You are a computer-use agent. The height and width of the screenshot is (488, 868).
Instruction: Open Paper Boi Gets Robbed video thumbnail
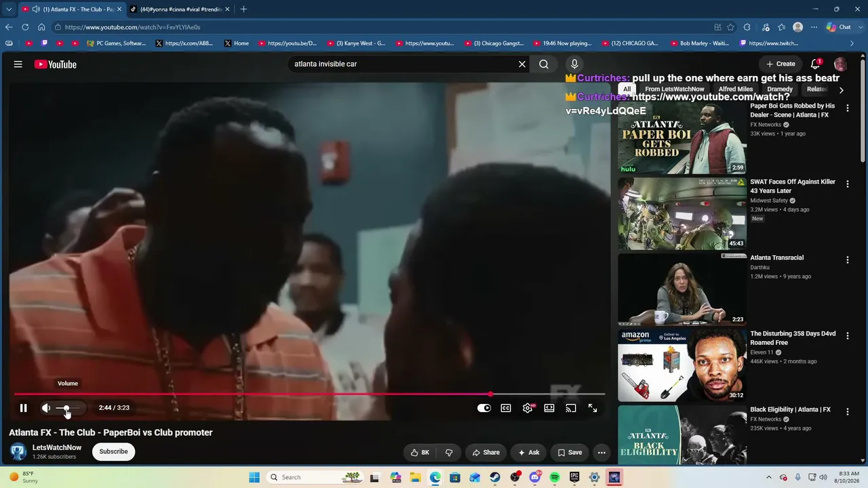[682, 138]
